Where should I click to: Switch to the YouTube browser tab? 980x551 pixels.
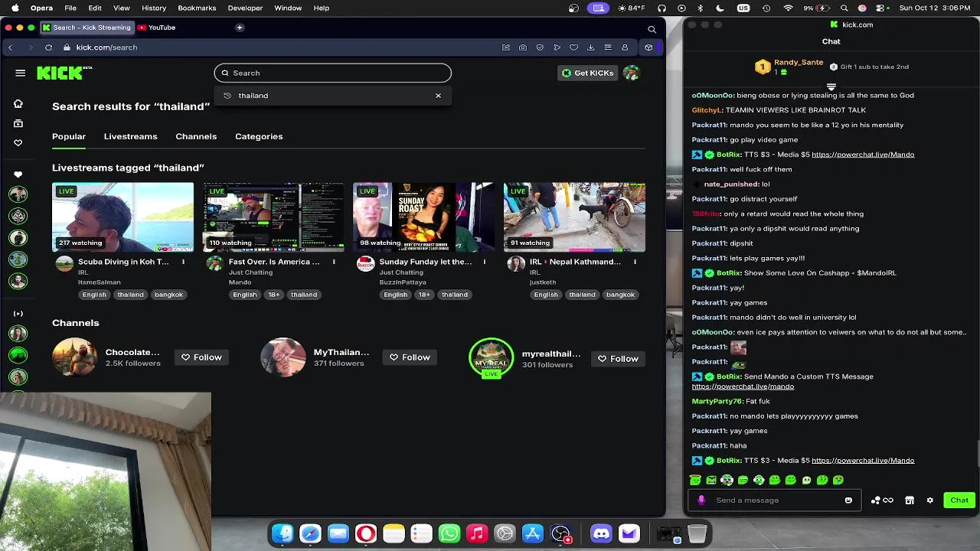click(157, 28)
